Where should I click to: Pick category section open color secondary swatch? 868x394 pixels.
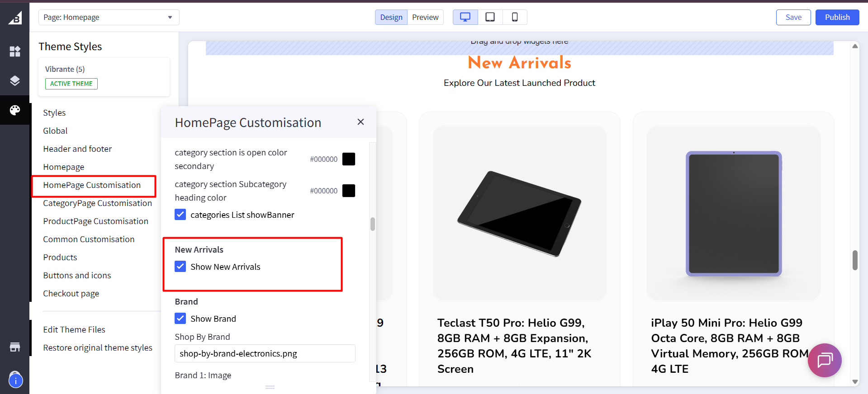349,159
